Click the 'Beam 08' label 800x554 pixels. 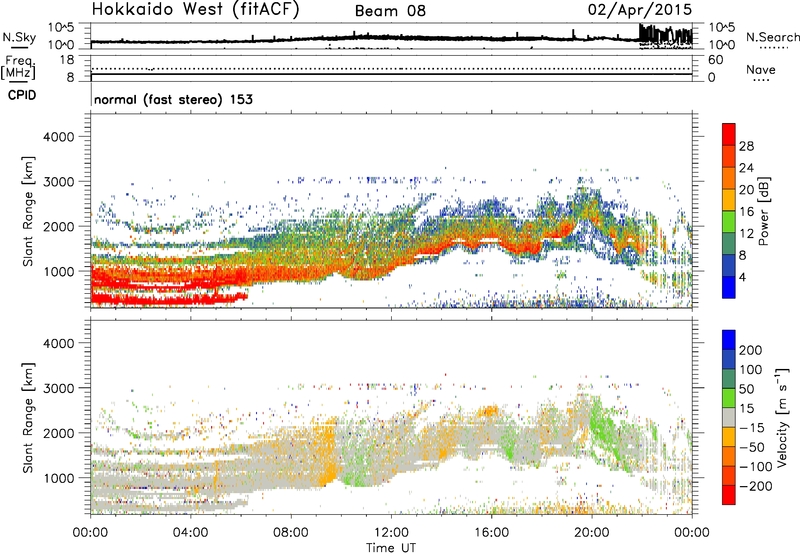point(390,11)
